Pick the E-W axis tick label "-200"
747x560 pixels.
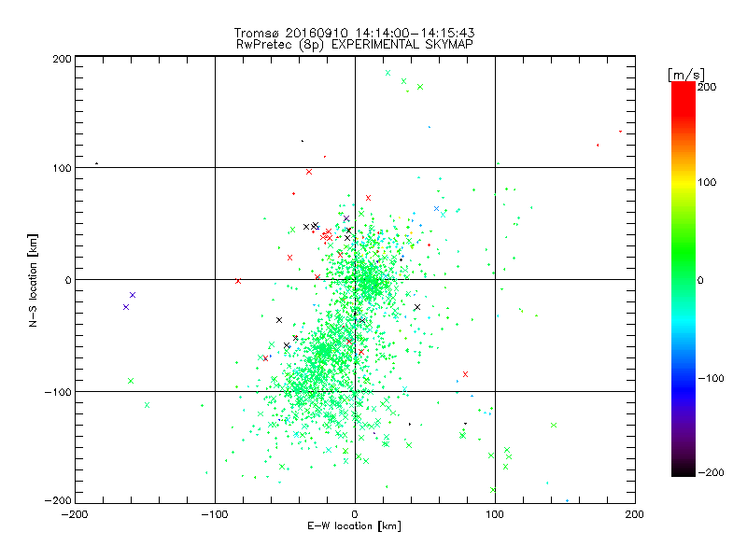pyautogui.click(x=75, y=514)
